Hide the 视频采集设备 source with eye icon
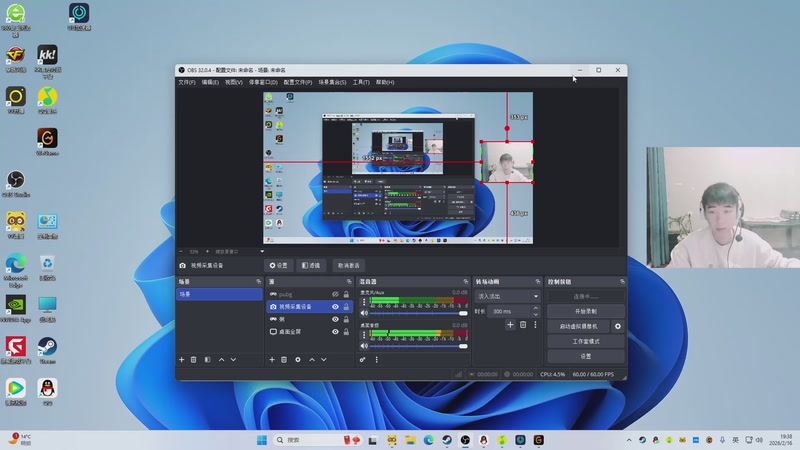The width and height of the screenshot is (800, 450). pyautogui.click(x=335, y=307)
